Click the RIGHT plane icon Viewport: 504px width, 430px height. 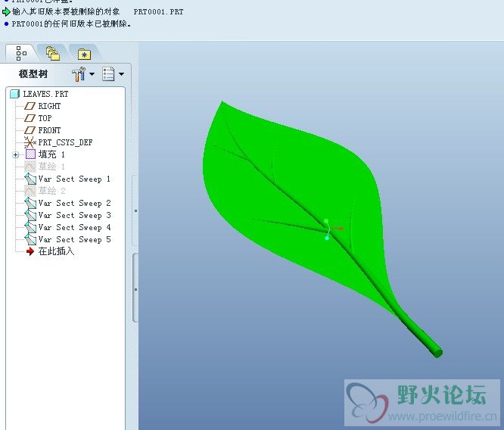[30, 106]
